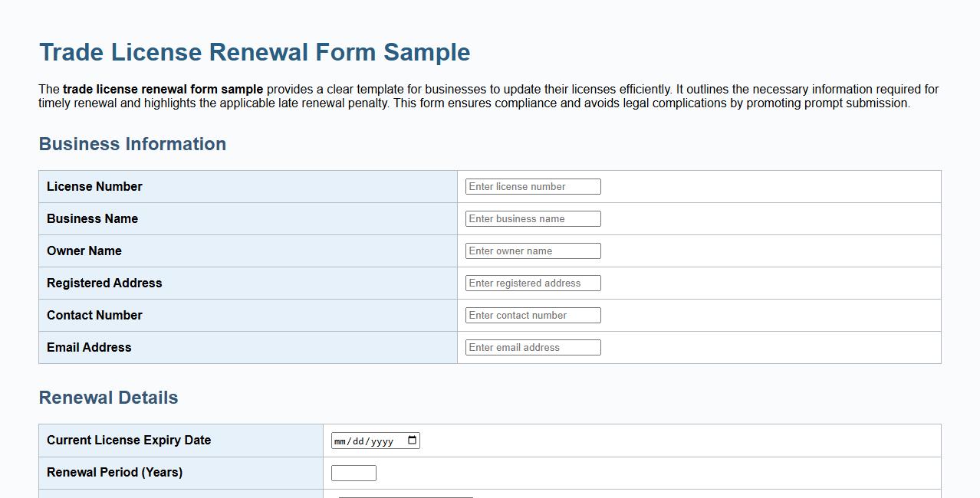Viewport: 980px width, 498px height.
Task: Activate the Contact Number input box
Action: pos(532,315)
